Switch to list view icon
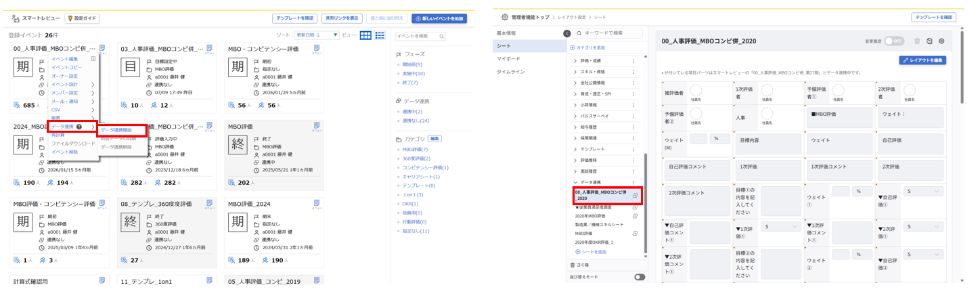Viewport: 980px width, 298px height. tap(380, 35)
